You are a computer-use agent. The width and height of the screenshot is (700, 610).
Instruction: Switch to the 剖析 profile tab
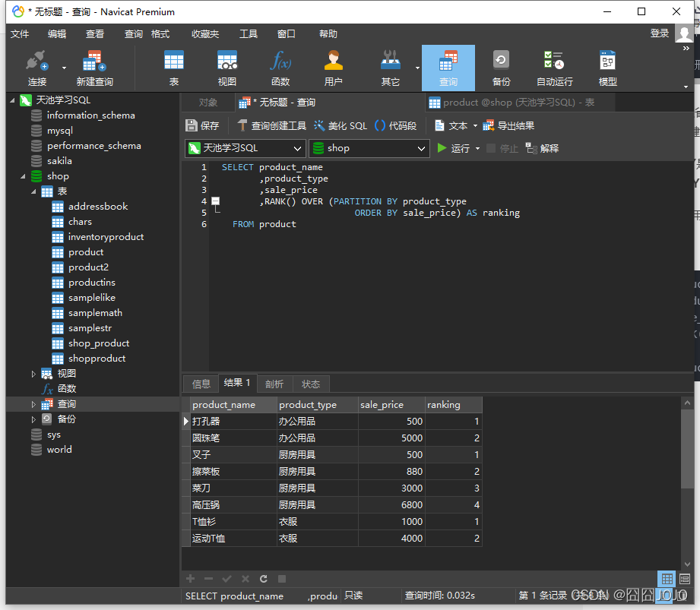tap(274, 384)
